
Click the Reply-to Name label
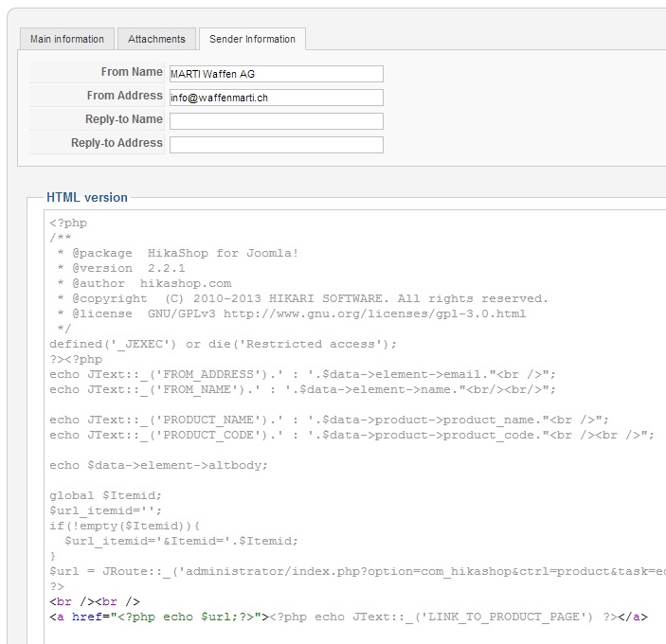pyautogui.click(x=123, y=119)
